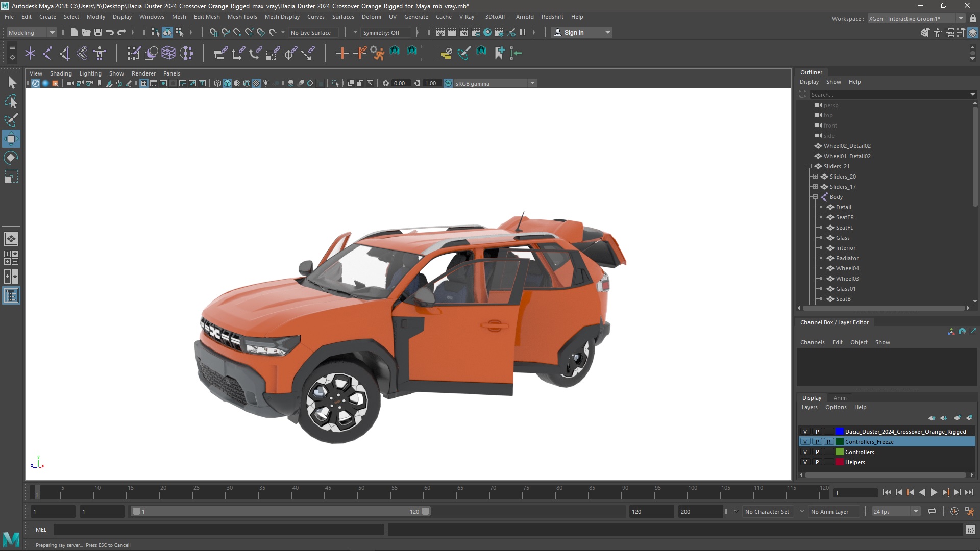Screen dimensions: 980x551
Task: Click the Open scene folder icon
Action: [x=86, y=32]
